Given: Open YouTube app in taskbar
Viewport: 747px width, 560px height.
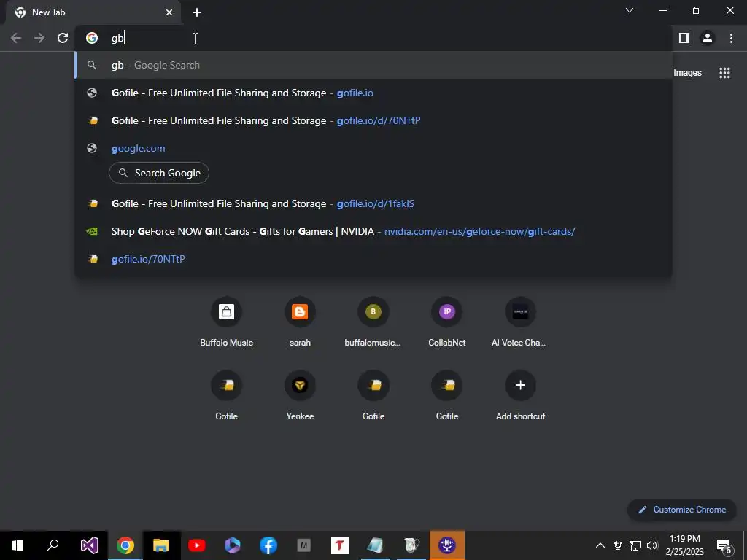Looking at the screenshot, I should [x=197, y=545].
